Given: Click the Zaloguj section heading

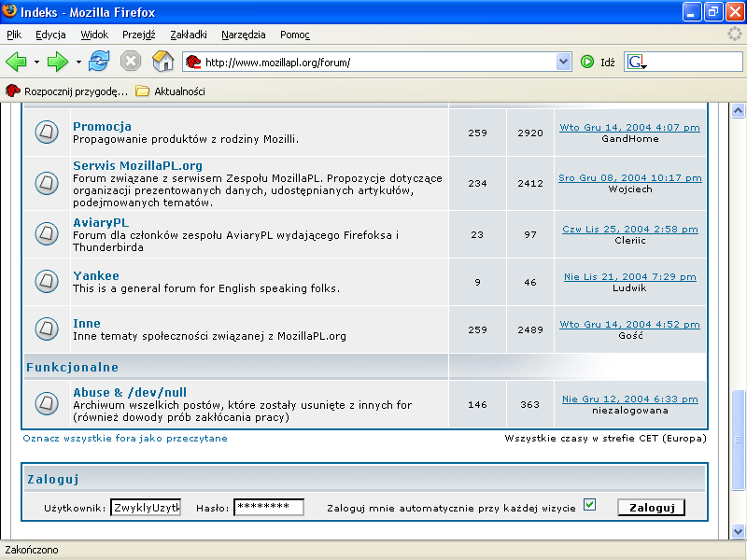Looking at the screenshot, I should pos(53,479).
